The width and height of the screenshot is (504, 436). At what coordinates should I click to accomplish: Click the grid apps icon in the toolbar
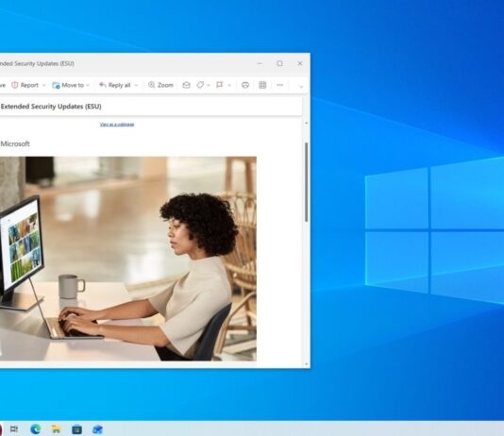click(x=262, y=85)
